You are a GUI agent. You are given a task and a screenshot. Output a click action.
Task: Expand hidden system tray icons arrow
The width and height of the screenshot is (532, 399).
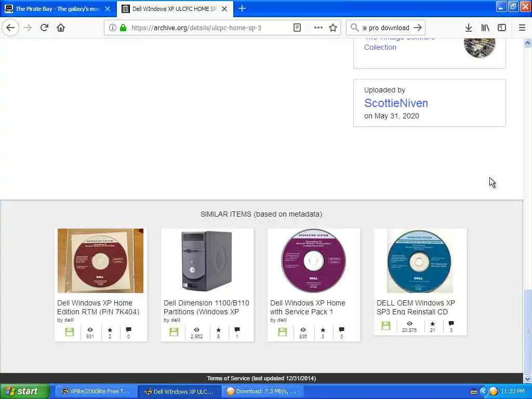coord(483,392)
